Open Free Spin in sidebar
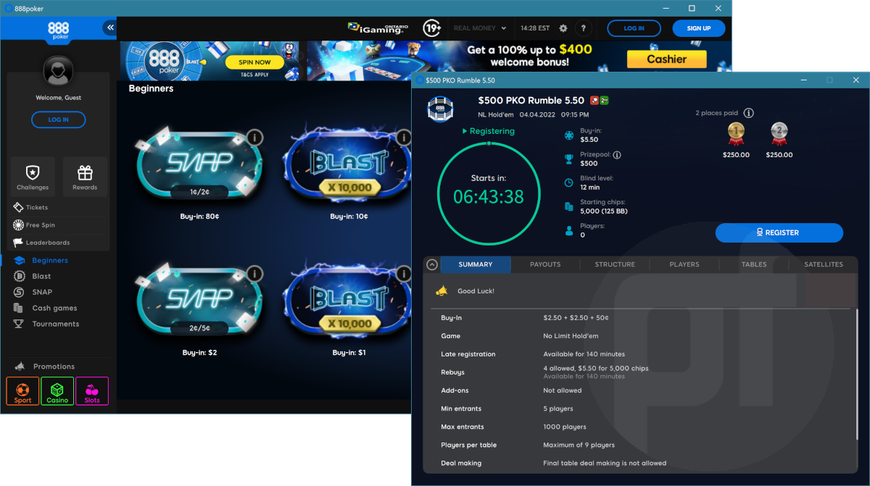This screenshot has width=870, height=486. [x=34, y=225]
